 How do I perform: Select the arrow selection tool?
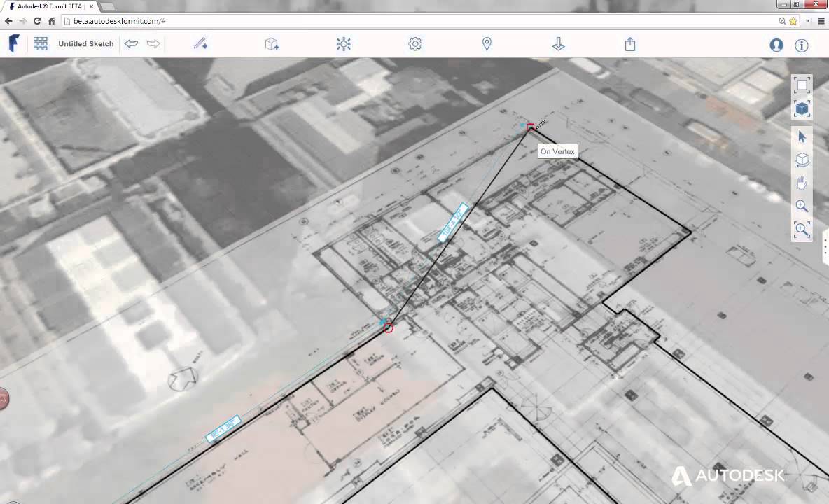pyautogui.click(x=802, y=136)
